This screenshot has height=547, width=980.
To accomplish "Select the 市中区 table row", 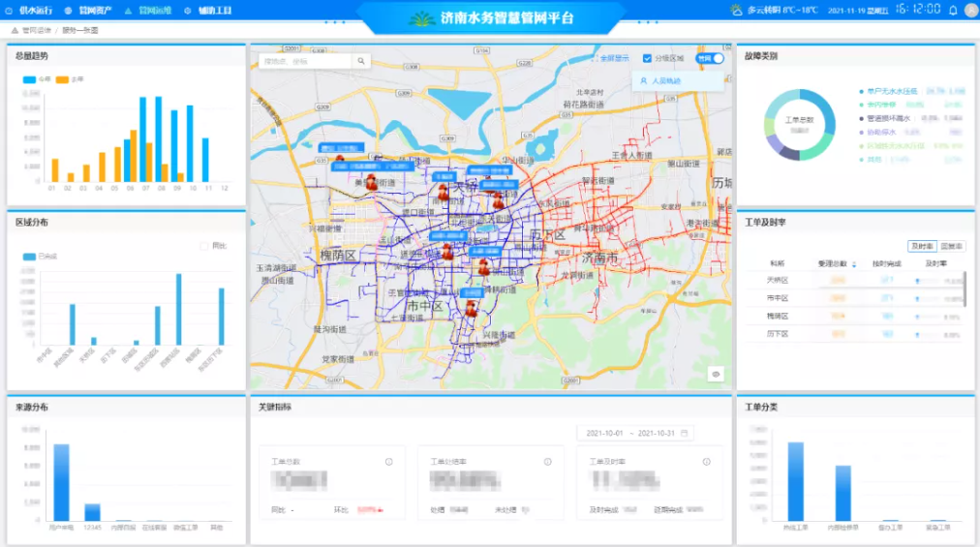I will (854, 298).
